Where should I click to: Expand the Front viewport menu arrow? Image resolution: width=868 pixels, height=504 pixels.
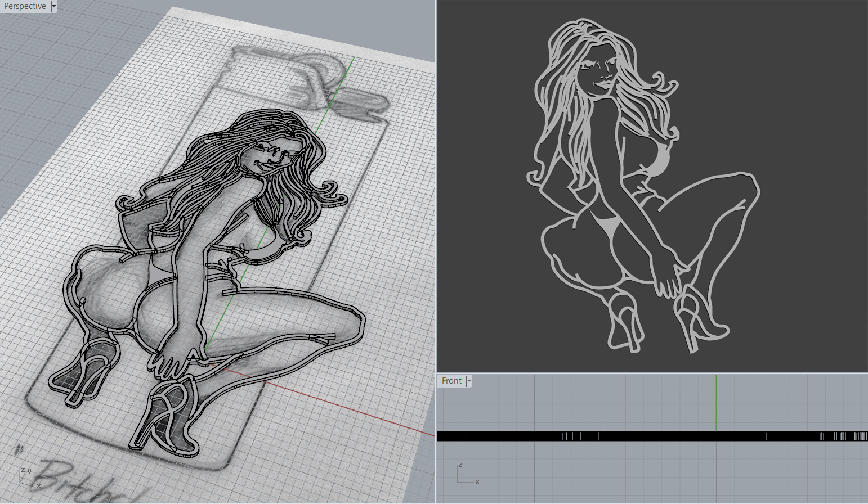[469, 381]
